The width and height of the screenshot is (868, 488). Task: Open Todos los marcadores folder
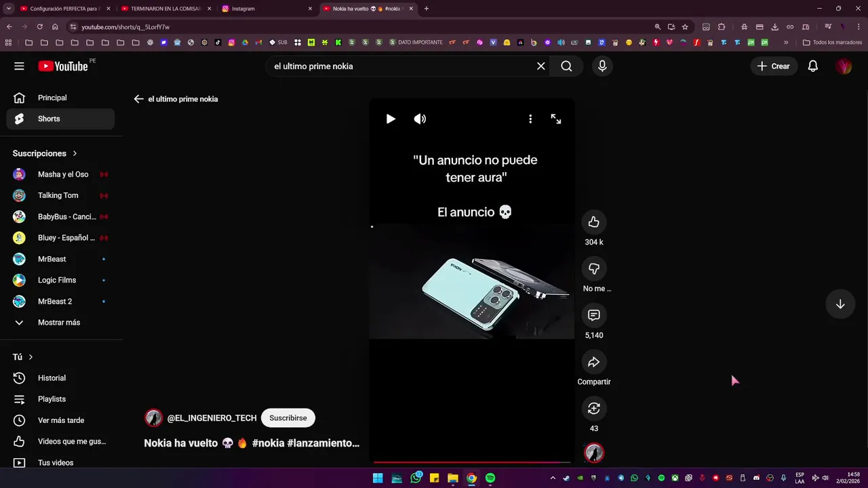tap(832, 42)
